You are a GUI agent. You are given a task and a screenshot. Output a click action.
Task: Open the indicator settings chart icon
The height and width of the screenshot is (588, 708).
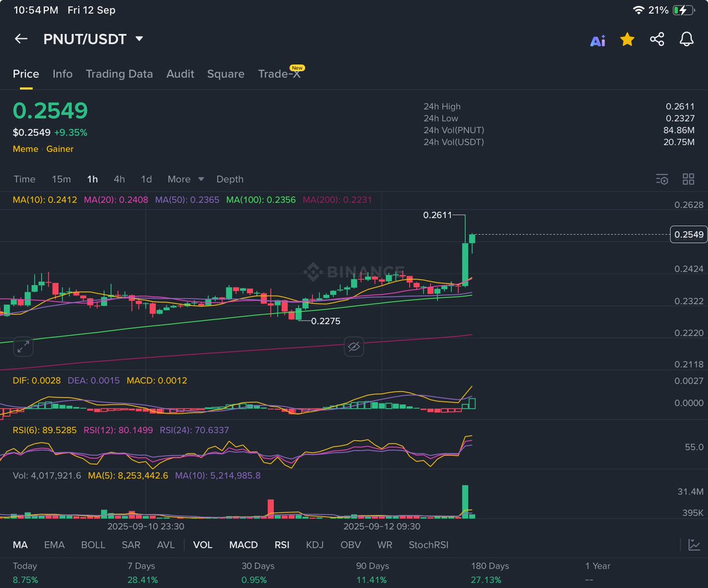point(694,545)
